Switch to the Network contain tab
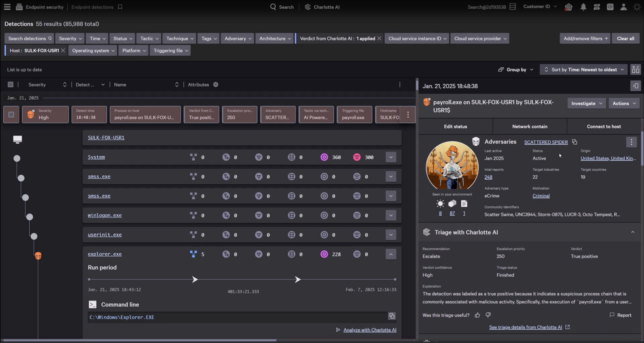This screenshot has height=343, width=644. click(x=530, y=127)
